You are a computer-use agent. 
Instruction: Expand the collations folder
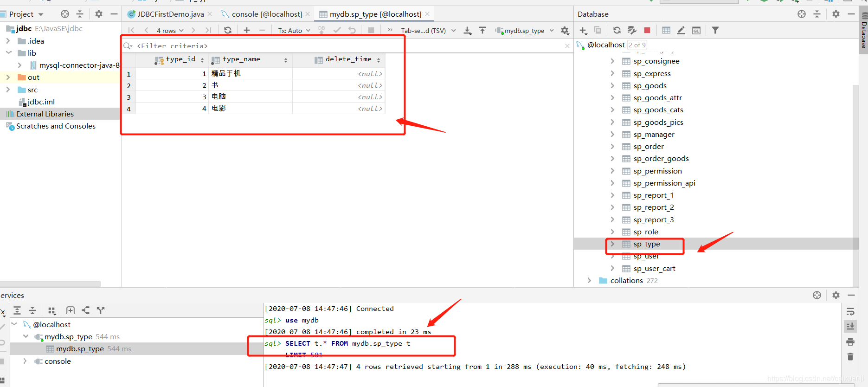pyautogui.click(x=589, y=280)
